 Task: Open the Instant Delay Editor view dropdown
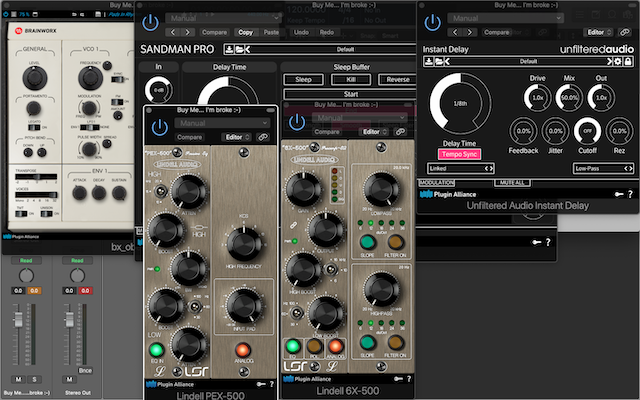click(x=600, y=32)
